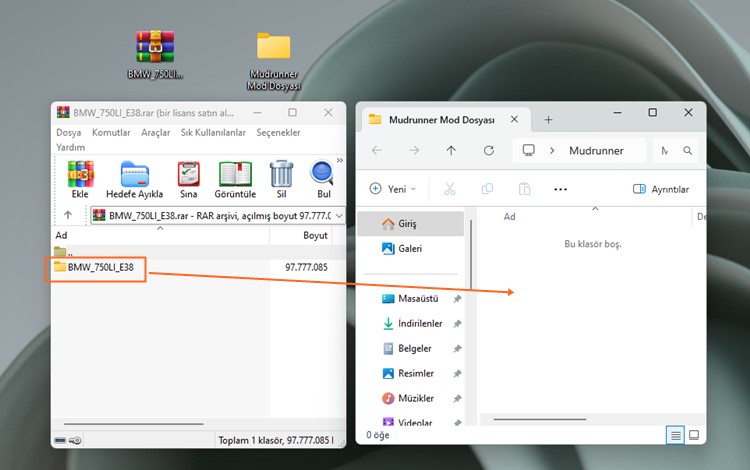Image resolution: width=750 pixels, height=470 pixels.
Task: Go up one level in WinRAR archive
Action: click(68, 215)
